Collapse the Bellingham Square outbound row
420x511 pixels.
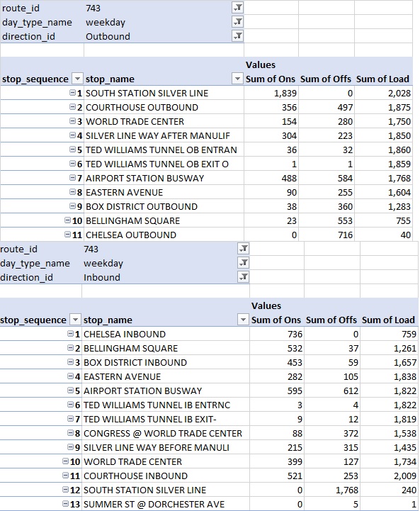click(68, 220)
